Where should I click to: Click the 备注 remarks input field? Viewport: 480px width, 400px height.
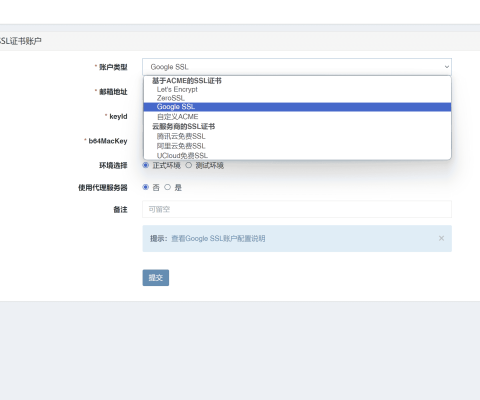[x=297, y=209]
